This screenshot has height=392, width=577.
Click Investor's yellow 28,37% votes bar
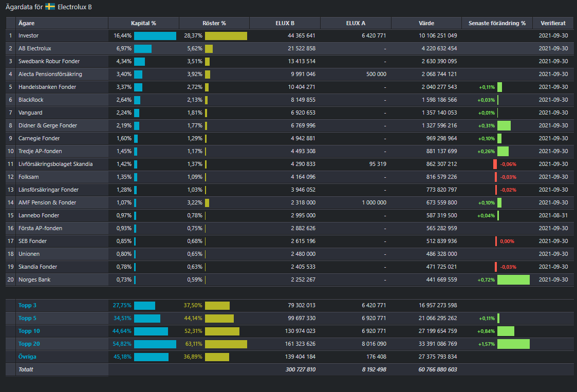226,35
